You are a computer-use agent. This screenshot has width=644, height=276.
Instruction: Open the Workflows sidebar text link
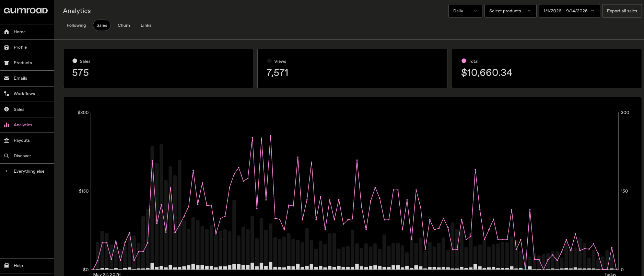(x=24, y=94)
